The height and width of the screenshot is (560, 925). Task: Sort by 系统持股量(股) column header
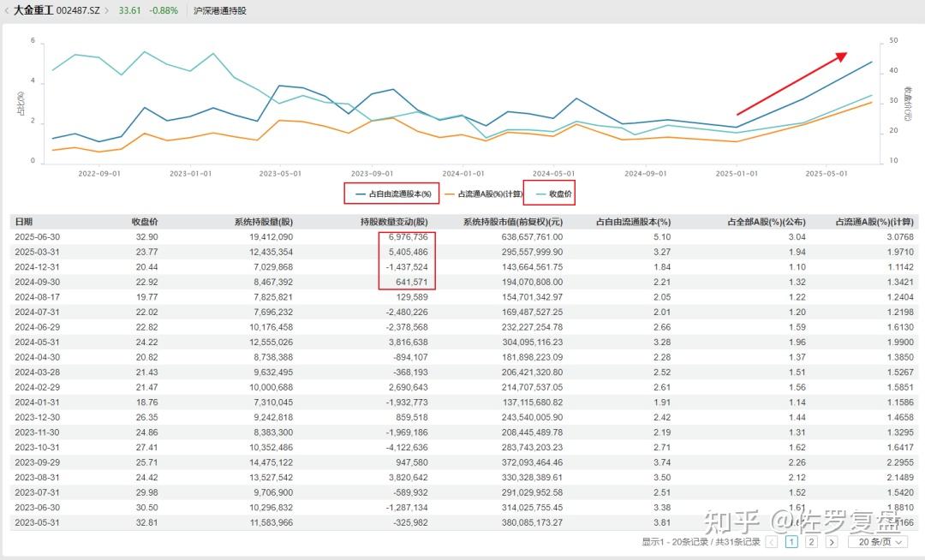click(x=263, y=221)
